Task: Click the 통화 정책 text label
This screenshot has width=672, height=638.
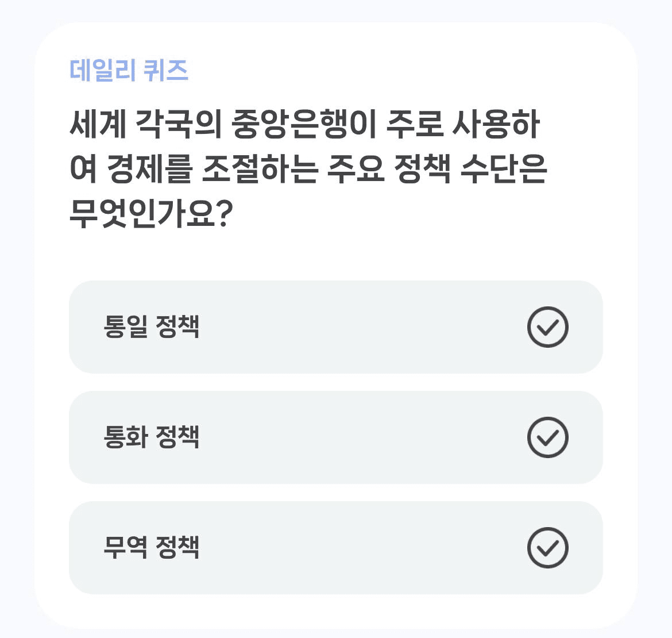Action: click(x=151, y=437)
